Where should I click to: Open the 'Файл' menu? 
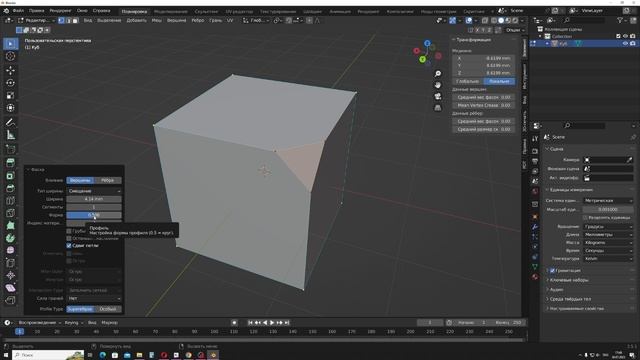[18, 11]
